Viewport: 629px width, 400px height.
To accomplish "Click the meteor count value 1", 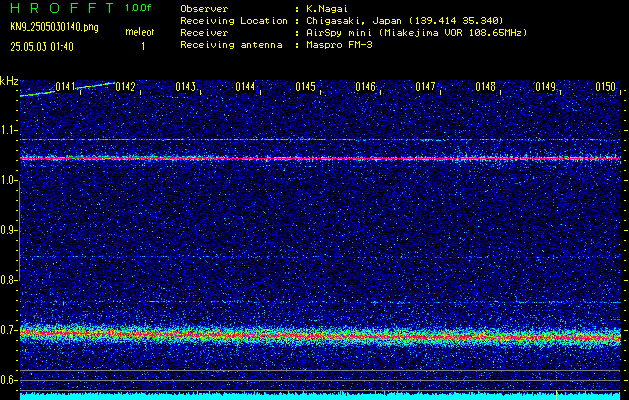I will coord(143,47).
